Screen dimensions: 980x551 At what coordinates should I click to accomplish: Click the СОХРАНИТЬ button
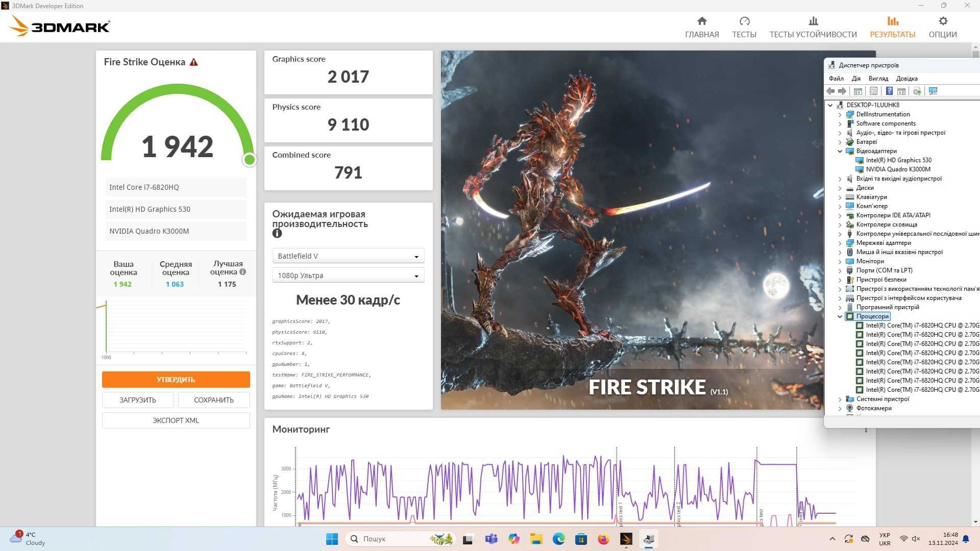[214, 400]
